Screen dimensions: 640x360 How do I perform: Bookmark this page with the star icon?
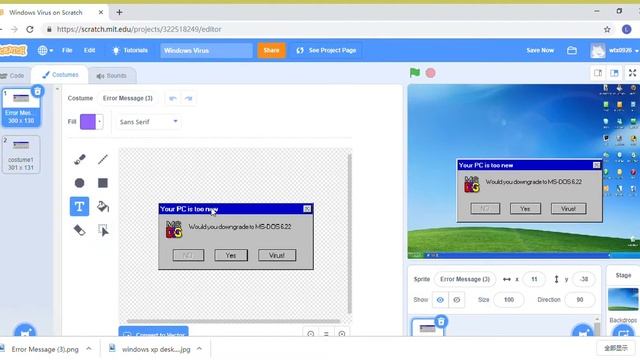click(607, 29)
